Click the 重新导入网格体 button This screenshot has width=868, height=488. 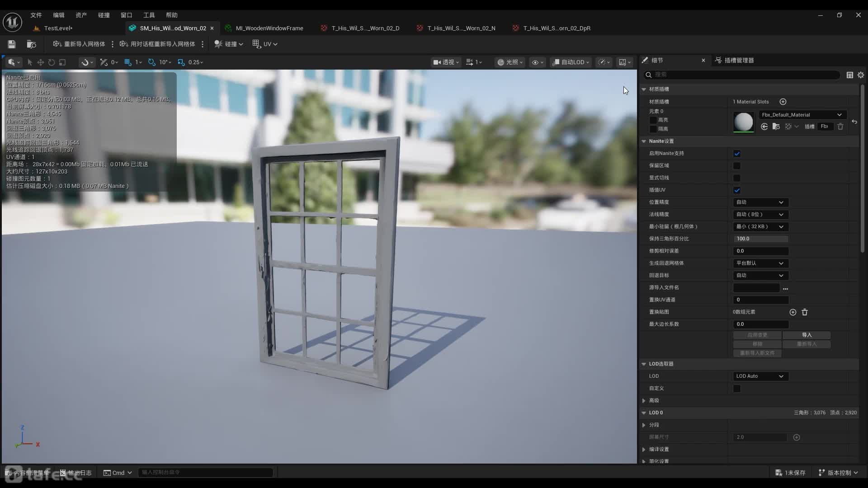pyautogui.click(x=79, y=44)
